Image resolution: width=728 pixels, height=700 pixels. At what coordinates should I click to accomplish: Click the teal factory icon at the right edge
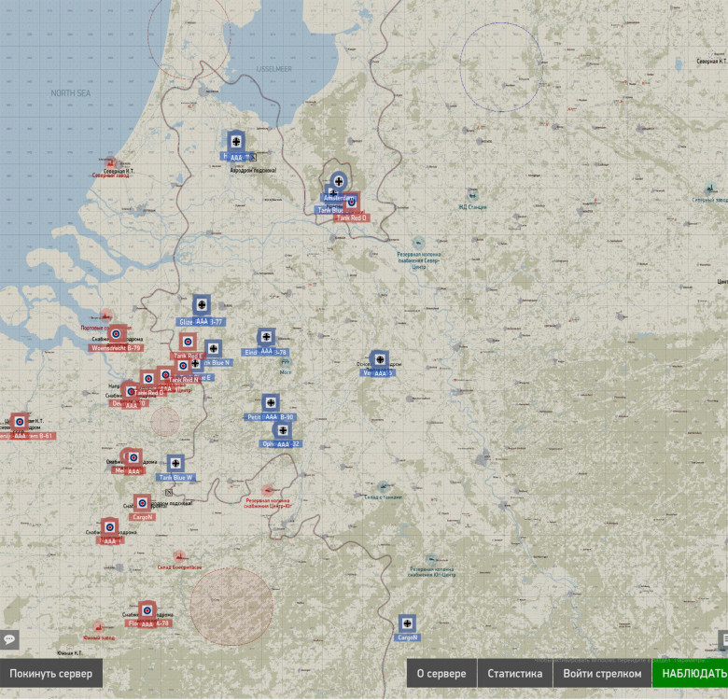click(710, 188)
